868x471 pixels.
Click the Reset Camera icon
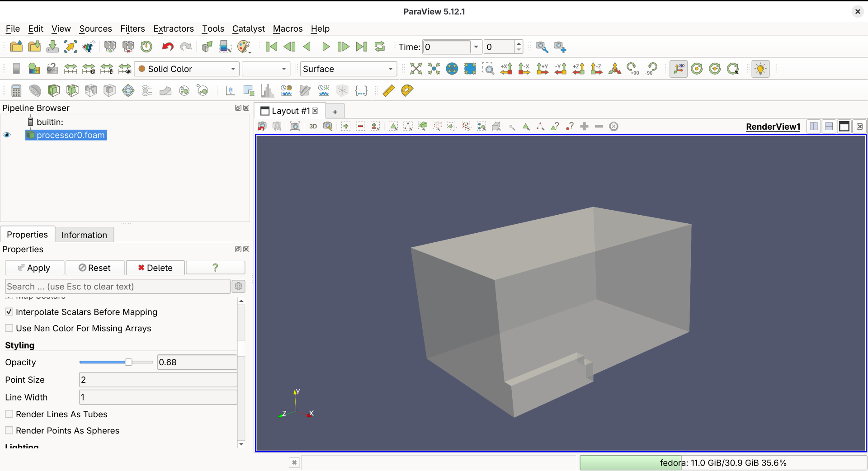[416, 69]
